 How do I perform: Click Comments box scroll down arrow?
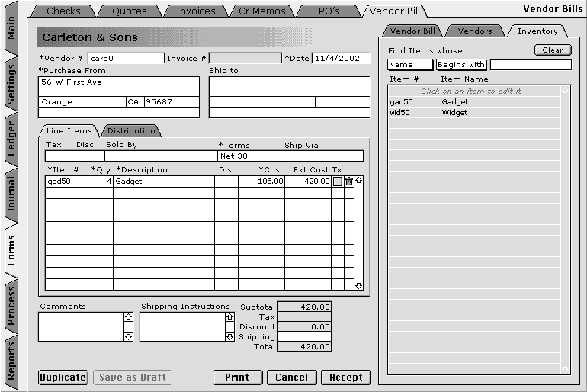point(128,336)
